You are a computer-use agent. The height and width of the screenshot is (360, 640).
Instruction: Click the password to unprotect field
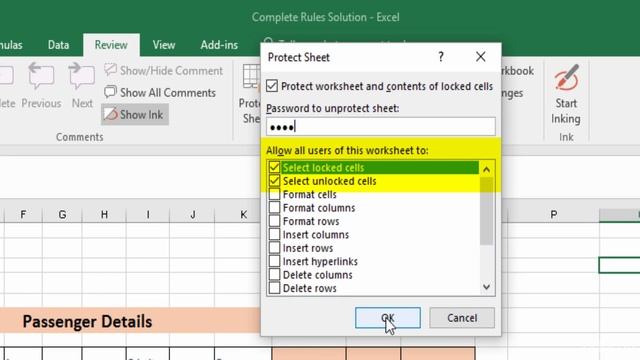(381, 127)
